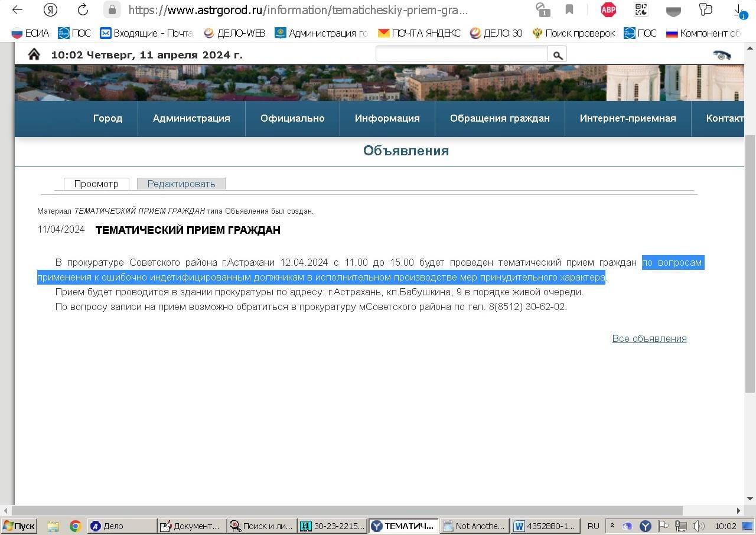This screenshot has height=535, width=756.
Task: Bookmark this page with the bookmark icon
Action: (x=569, y=9)
